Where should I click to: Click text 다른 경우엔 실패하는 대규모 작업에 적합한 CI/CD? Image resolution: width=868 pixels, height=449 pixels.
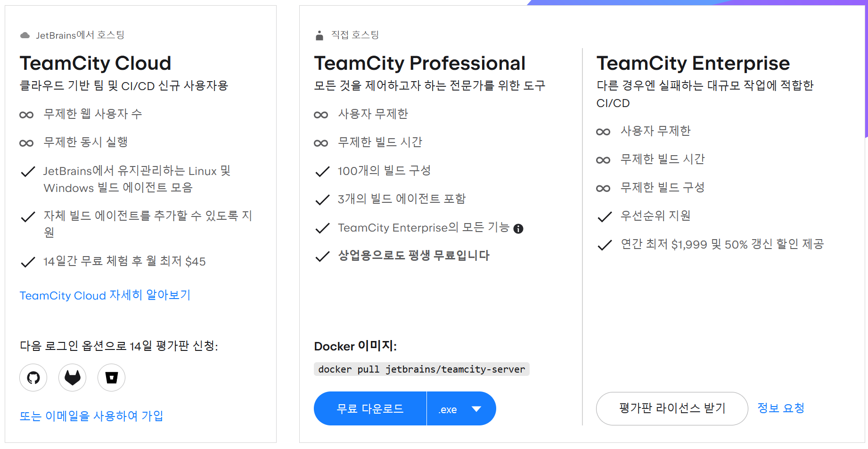(x=705, y=94)
